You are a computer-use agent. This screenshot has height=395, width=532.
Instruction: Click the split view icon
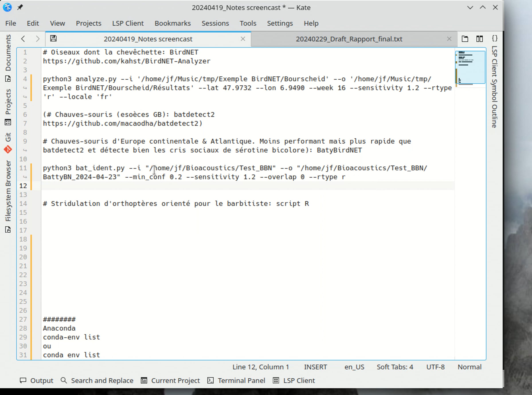(479, 39)
